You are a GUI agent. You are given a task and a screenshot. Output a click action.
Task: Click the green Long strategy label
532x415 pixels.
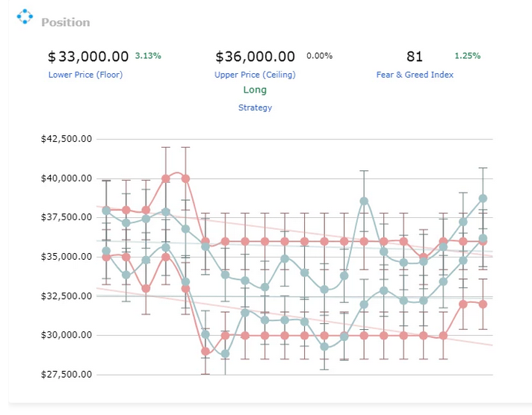(255, 90)
